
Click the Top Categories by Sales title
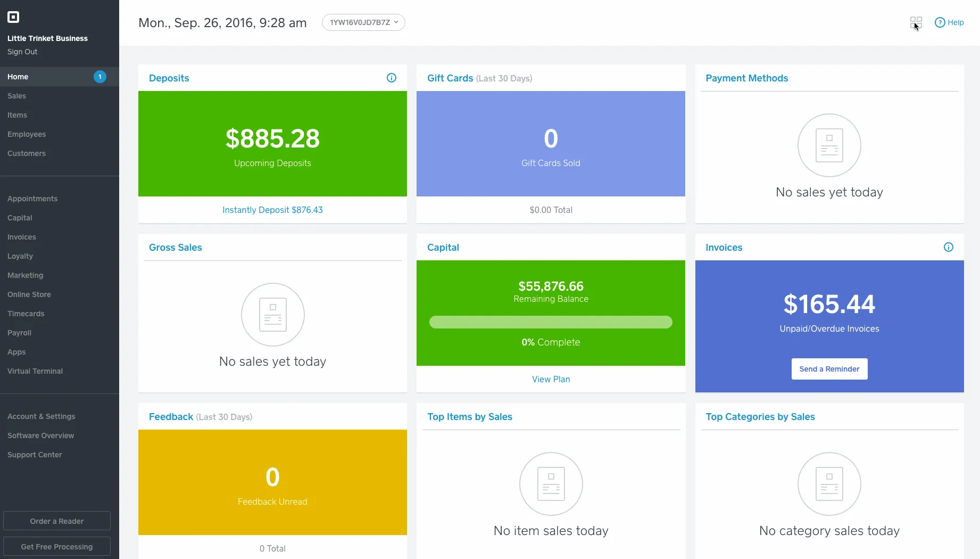pyautogui.click(x=760, y=417)
